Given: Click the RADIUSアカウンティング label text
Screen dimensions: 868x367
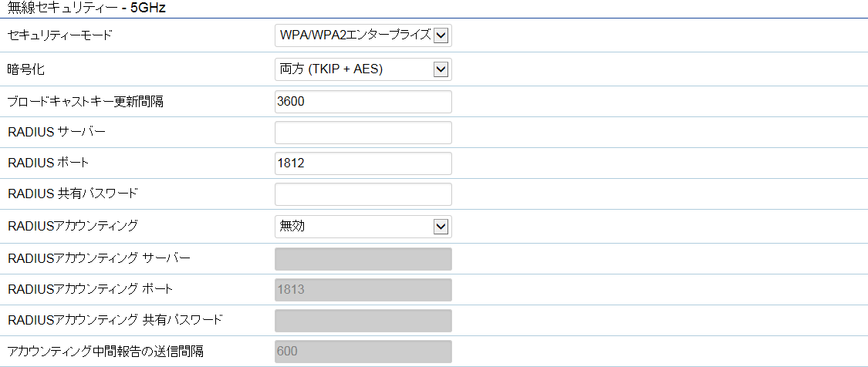Looking at the screenshot, I should point(73,225).
